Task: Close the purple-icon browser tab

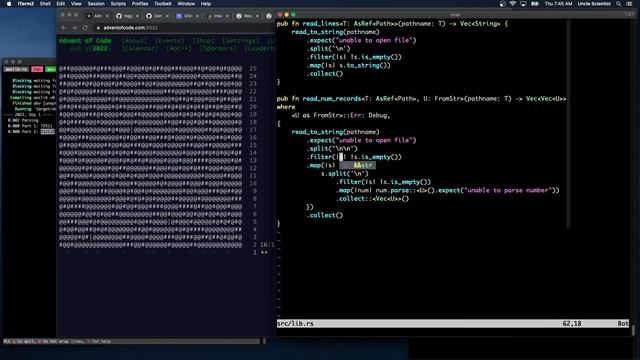Action: click(197, 16)
